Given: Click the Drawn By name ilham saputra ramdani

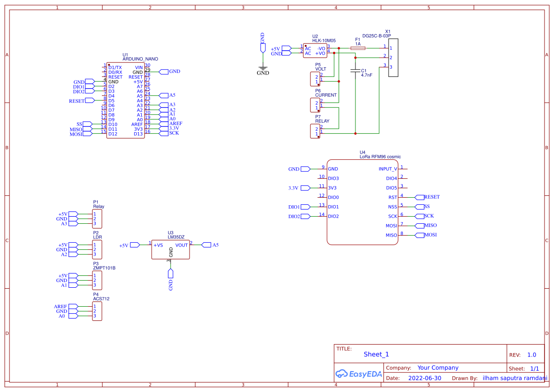Looking at the screenshot, I should tap(516, 378).
